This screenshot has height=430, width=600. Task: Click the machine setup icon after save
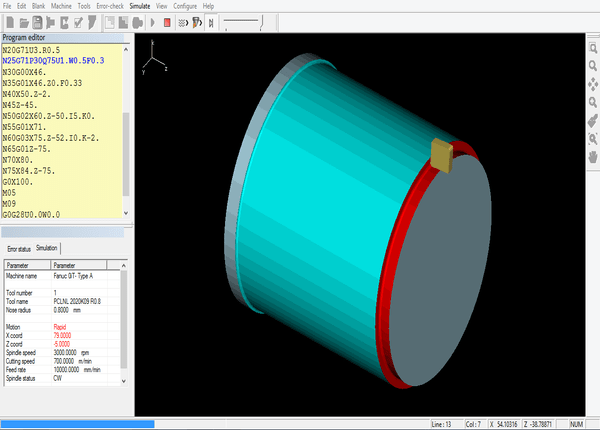tap(50, 23)
